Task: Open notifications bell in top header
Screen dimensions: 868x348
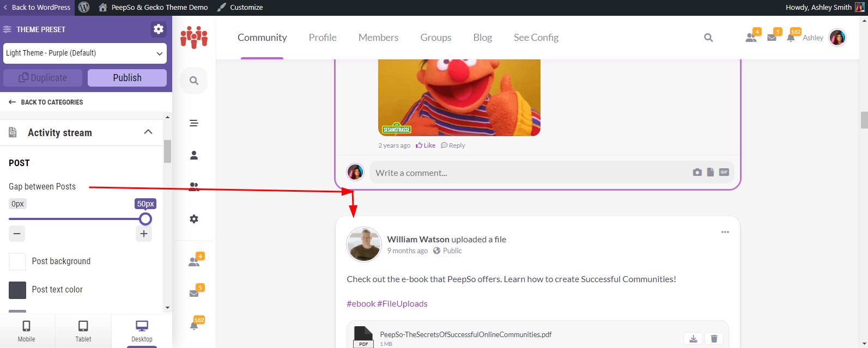Action: (x=791, y=38)
